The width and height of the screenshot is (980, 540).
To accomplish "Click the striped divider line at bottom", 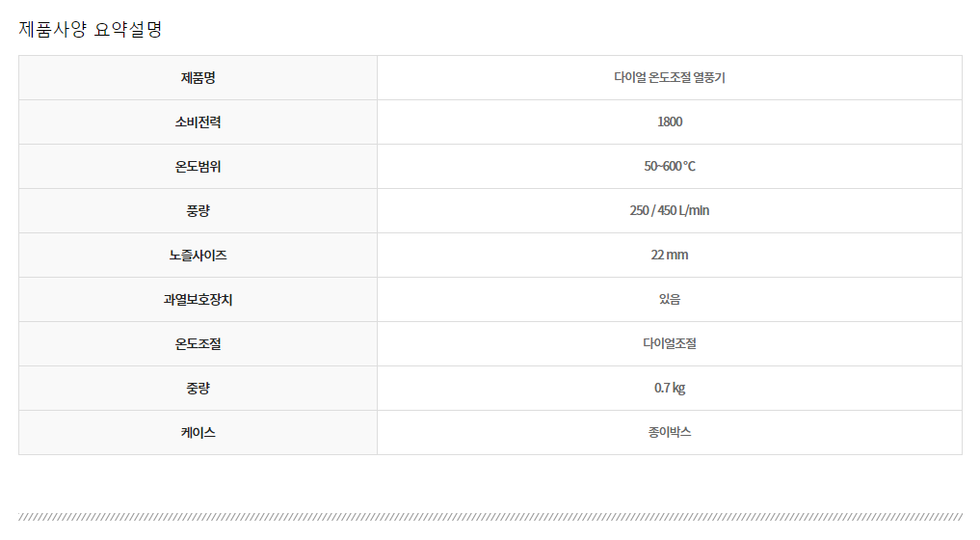I will (x=490, y=517).
